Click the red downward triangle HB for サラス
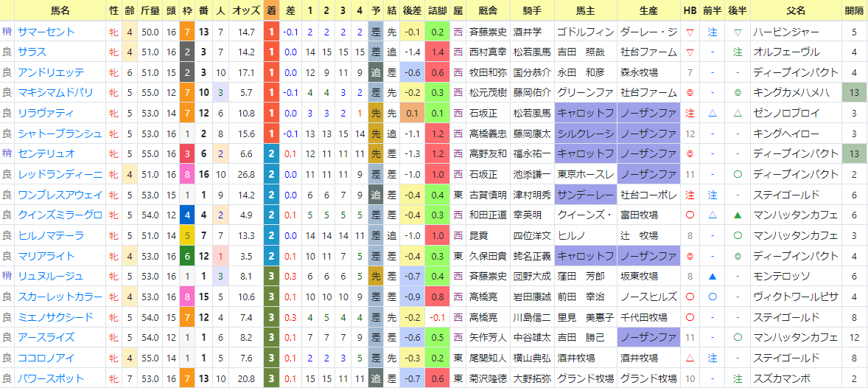 [690, 52]
